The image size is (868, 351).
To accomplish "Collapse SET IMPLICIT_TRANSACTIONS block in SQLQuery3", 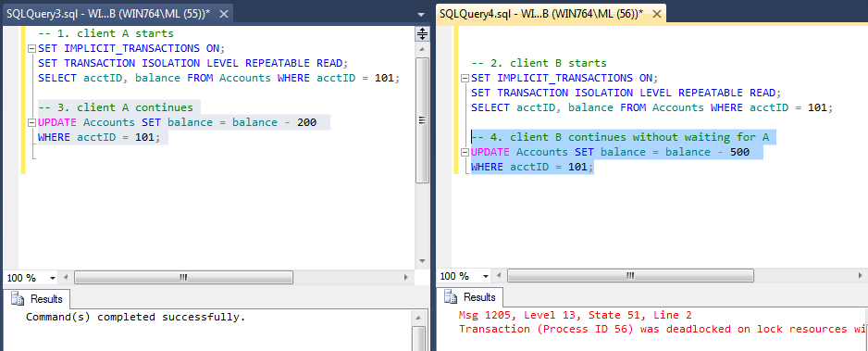I will point(31,48).
